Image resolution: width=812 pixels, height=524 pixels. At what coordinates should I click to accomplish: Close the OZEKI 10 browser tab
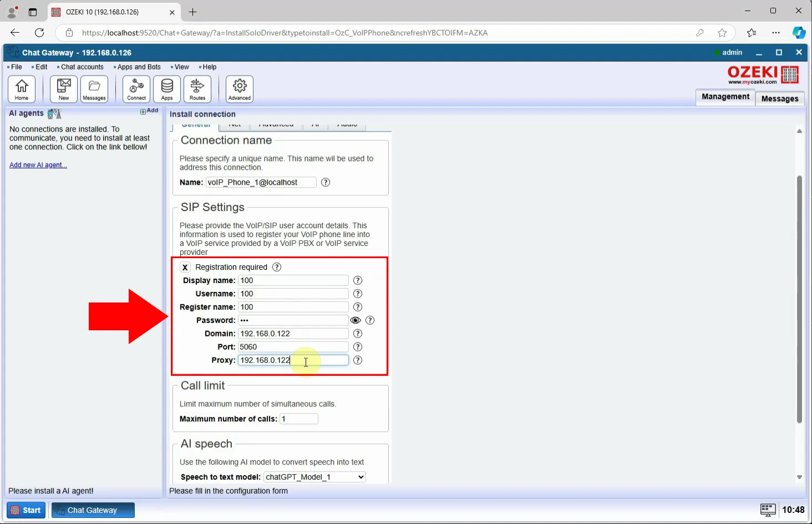coord(172,12)
